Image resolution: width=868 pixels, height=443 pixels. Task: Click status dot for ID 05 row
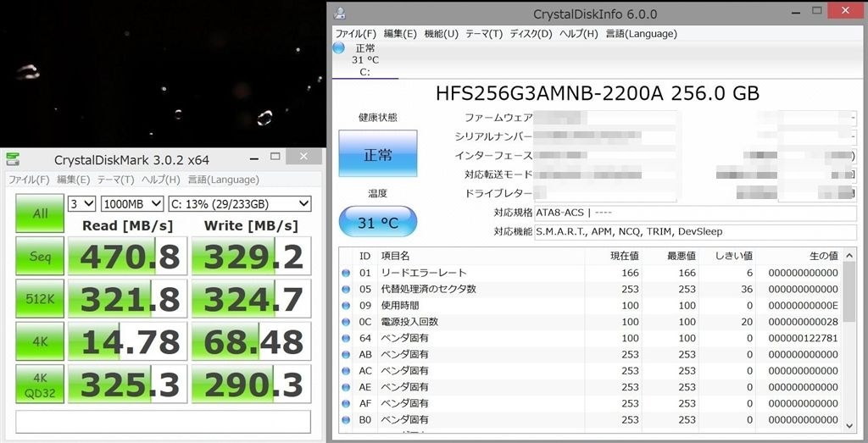click(346, 289)
